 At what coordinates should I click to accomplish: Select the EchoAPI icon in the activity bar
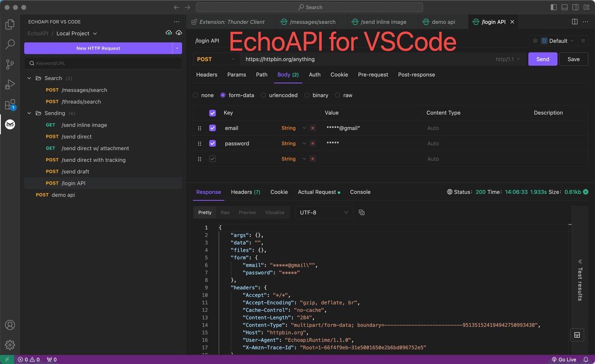coord(10,125)
